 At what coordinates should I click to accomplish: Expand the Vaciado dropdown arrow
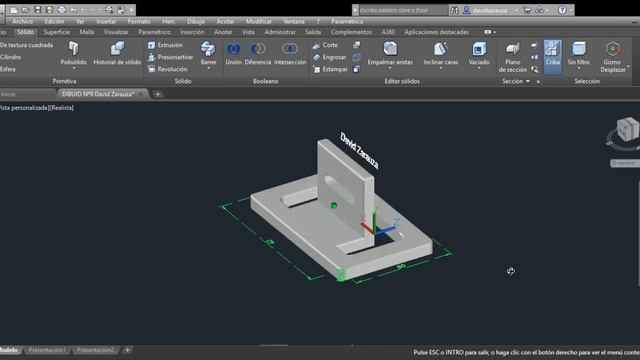point(479,68)
